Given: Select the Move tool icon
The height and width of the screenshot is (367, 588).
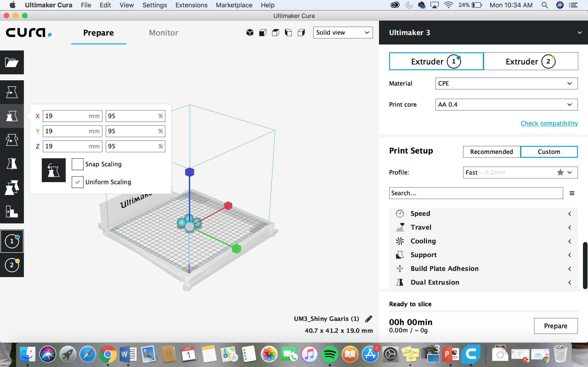Looking at the screenshot, I should pos(12,93).
